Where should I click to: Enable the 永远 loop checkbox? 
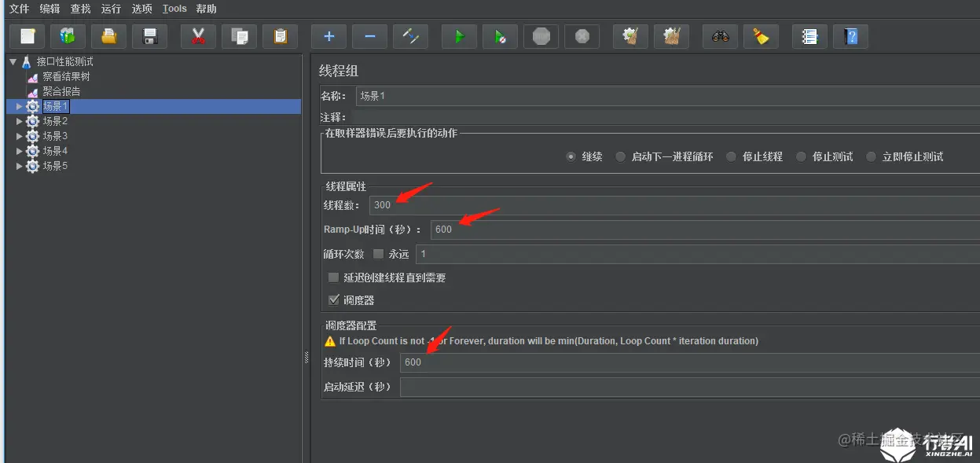click(378, 254)
